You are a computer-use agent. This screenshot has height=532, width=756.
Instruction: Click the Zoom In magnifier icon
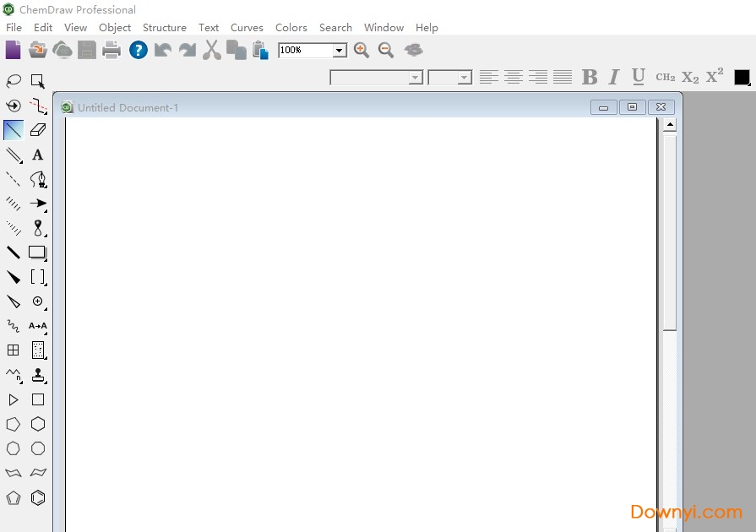point(362,51)
